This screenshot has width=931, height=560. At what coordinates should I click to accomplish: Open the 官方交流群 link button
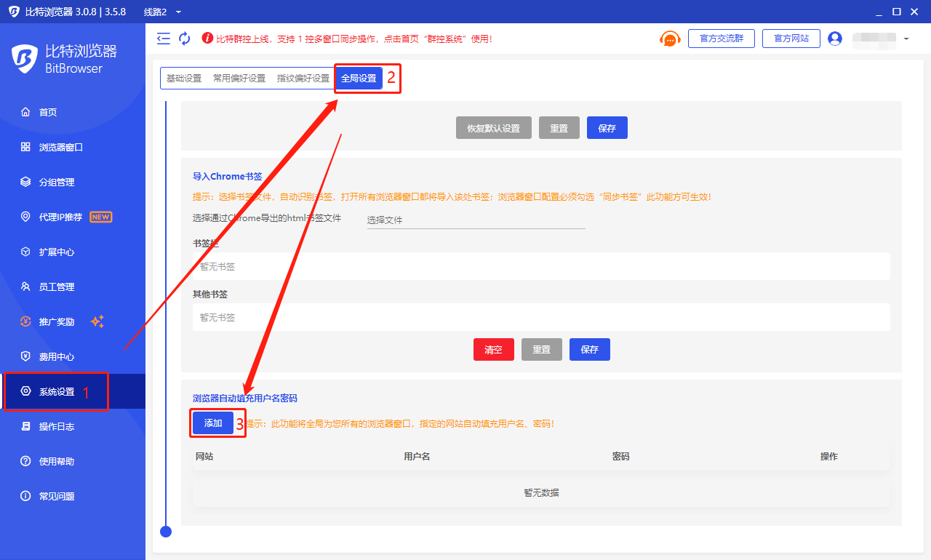[721, 39]
